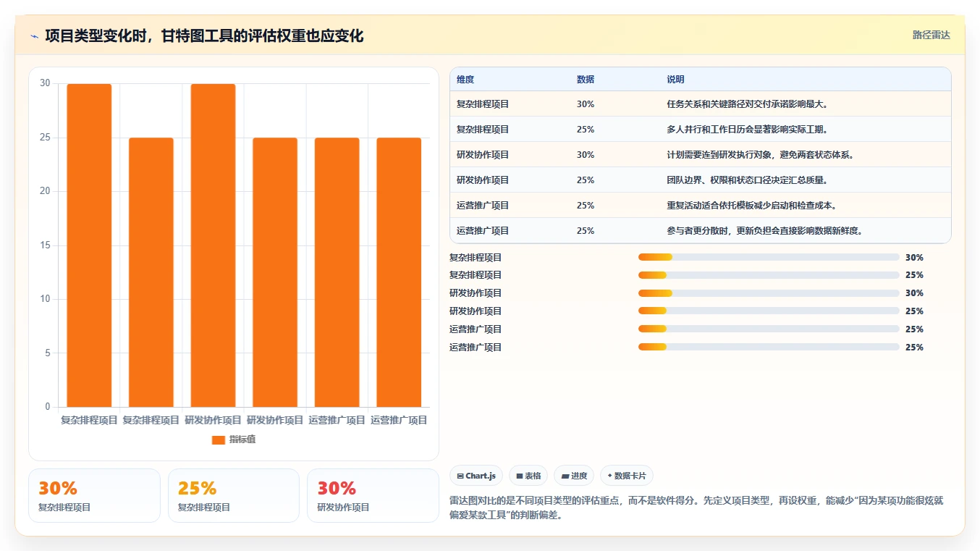Image resolution: width=980 pixels, height=551 pixels.
Task: Select the 表格 chip
Action: tap(528, 476)
